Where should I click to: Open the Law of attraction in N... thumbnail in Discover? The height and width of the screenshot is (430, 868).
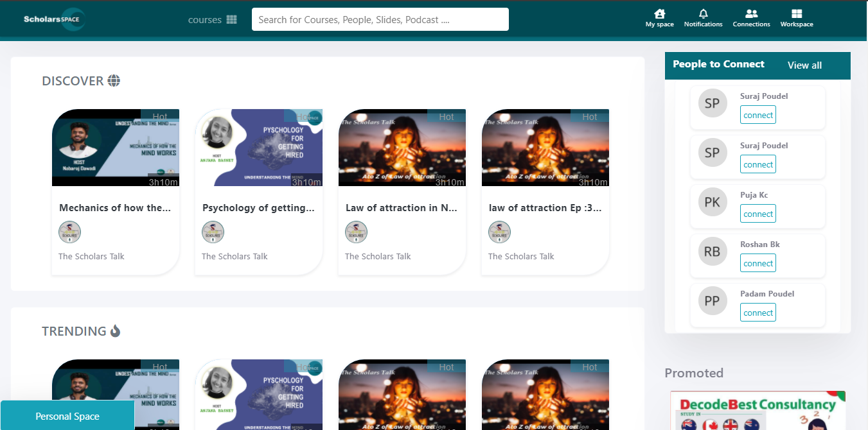(402, 148)
